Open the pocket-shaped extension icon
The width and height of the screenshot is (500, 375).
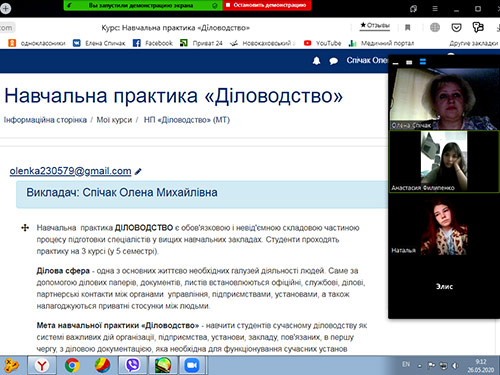(x=456, y=27)
